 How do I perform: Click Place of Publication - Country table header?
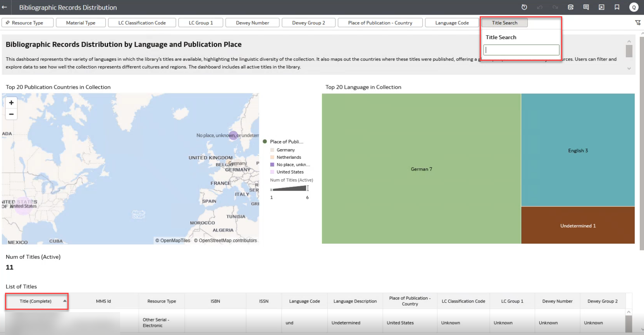[410, 301]
